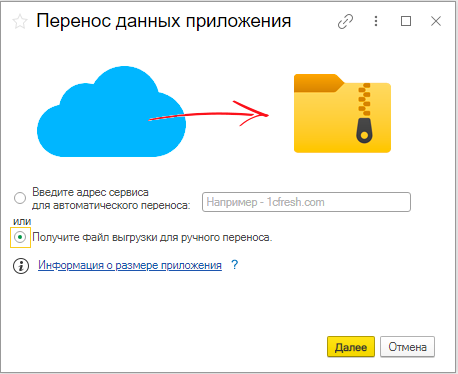Click the round info icon
The width and height of the screenshot is (458, 374).
21,266
